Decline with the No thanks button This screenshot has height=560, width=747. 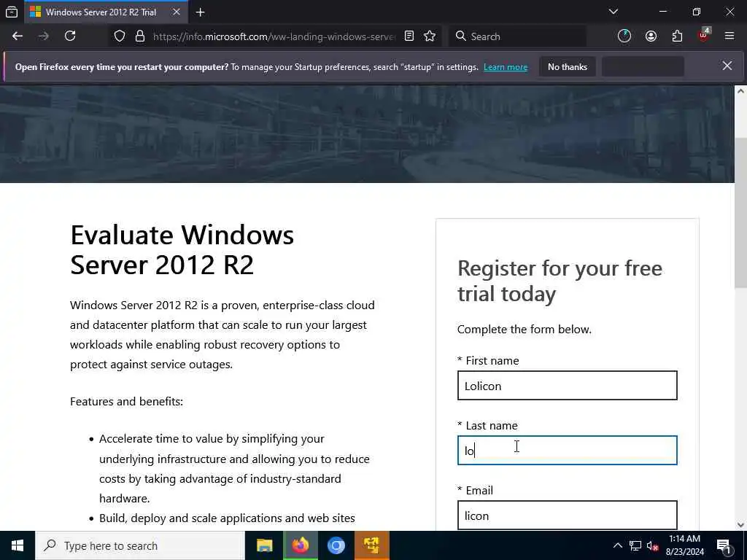click(x=568, y=67)
